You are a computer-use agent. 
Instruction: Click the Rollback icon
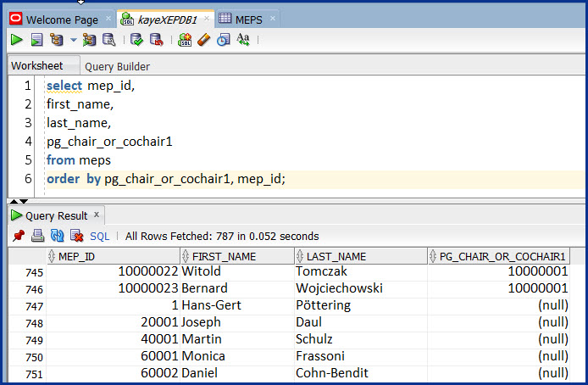pyautogui.click(x=157, y=39)
